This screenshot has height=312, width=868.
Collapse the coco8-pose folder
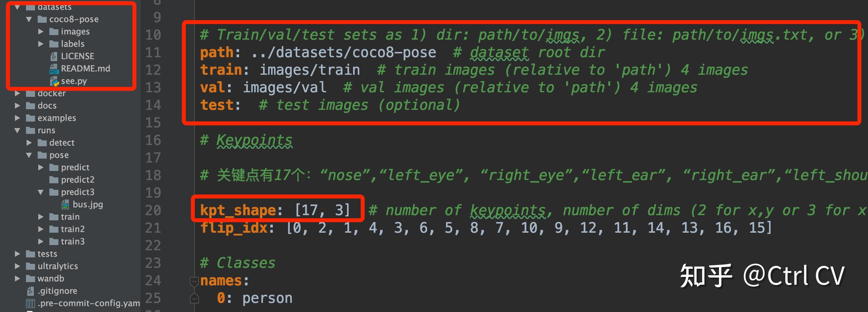[29, 19]
